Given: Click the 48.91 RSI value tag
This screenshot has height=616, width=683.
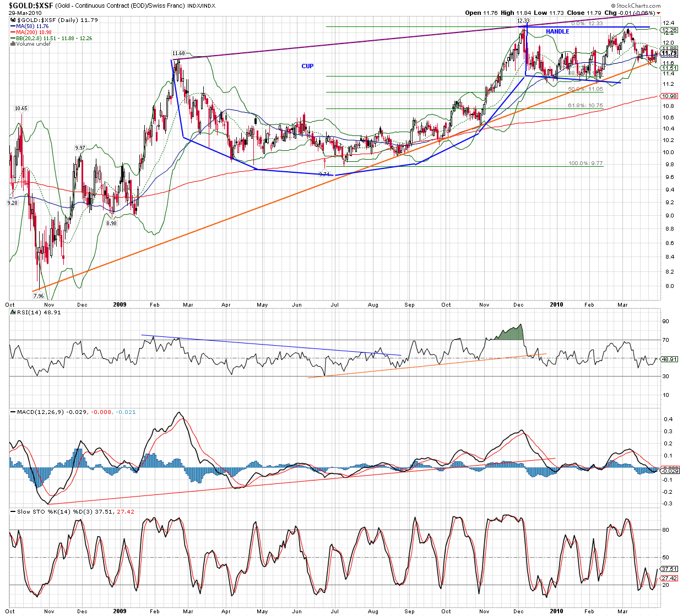Looking at the screenshot, I should (x=669, y=359).
